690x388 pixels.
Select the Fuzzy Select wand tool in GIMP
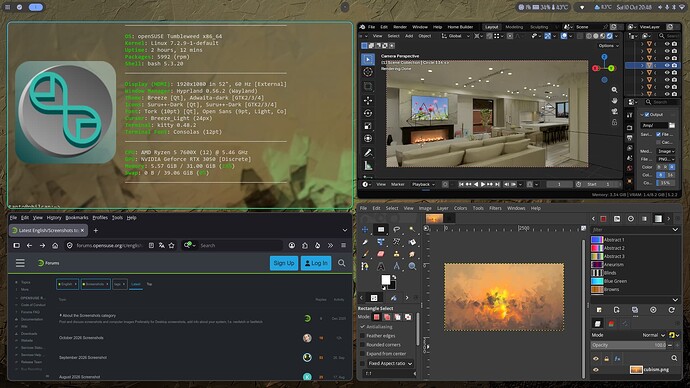coord(412,229)
